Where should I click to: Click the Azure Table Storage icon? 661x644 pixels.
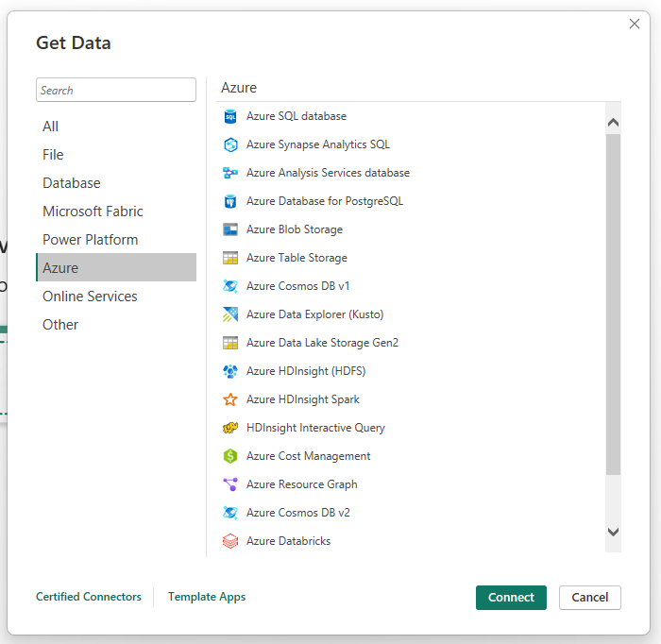[x=230, y=258]
